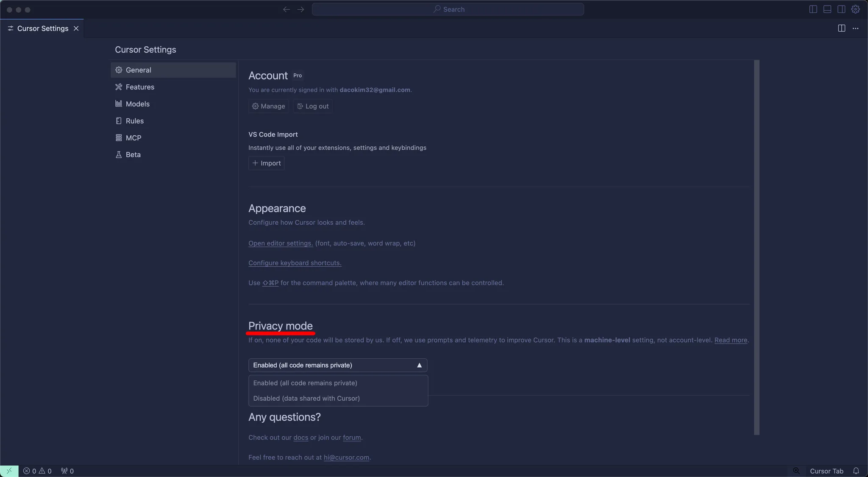
Task: Click the notifications bell icon
Action: (856, 471)
